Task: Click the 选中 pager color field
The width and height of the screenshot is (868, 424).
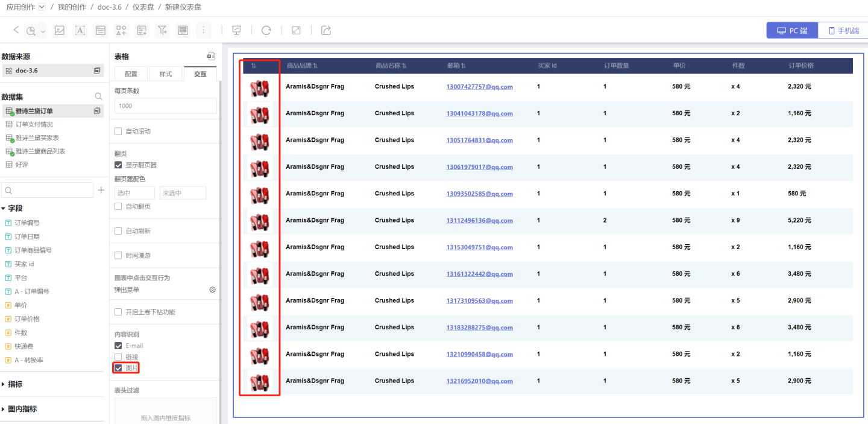Action: [134, 193]
